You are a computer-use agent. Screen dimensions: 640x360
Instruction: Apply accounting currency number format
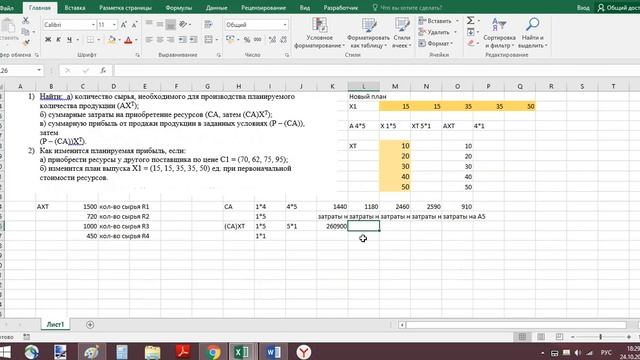(230, 40)
